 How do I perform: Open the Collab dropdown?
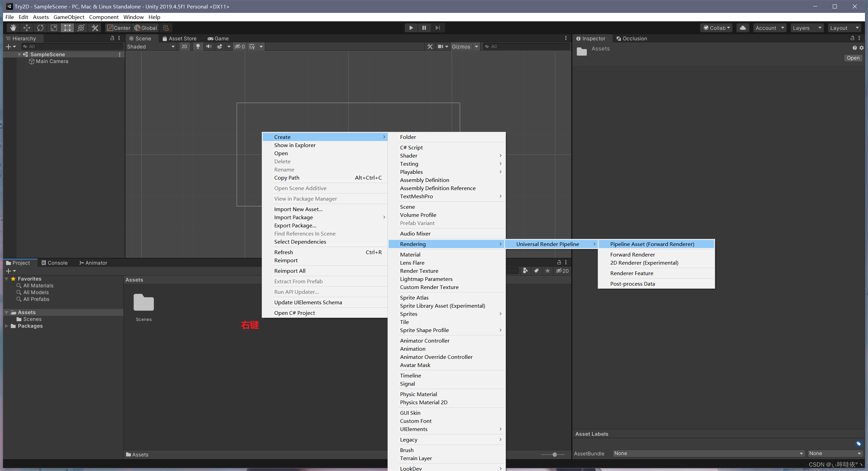[716, 28]
